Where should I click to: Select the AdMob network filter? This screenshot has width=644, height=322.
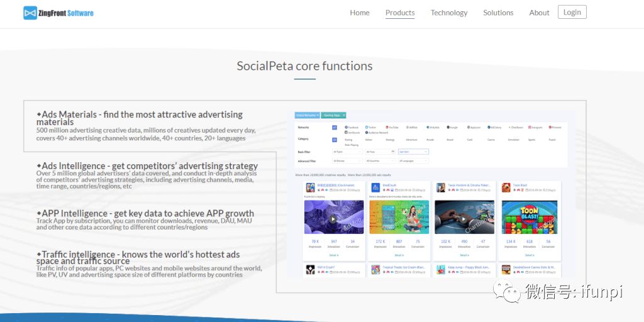tap(412, 127)
